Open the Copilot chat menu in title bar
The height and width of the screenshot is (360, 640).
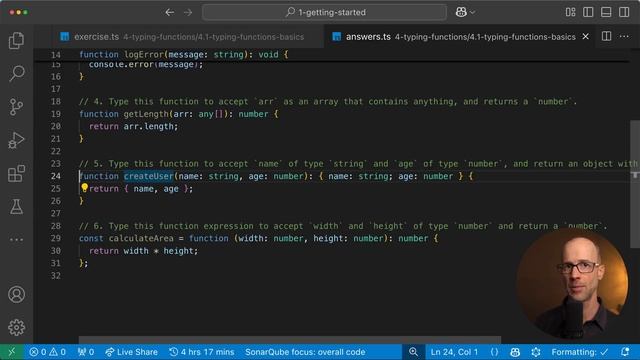pyautogui.click(x=465, y=12)
